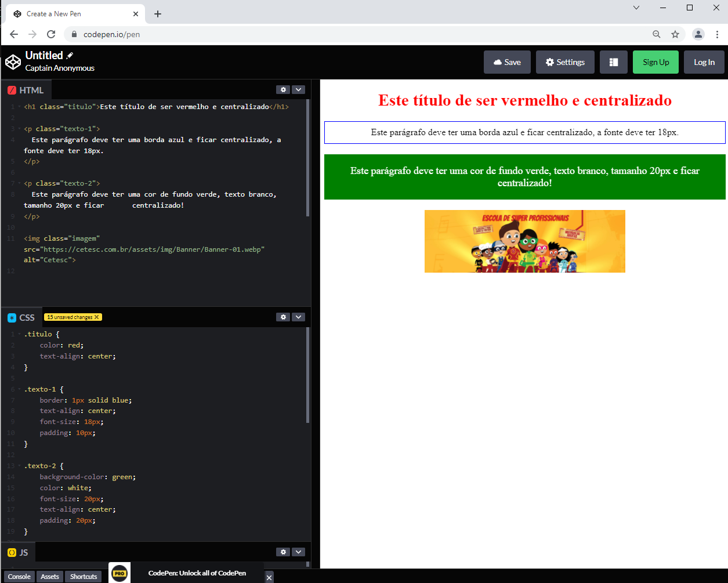Fold the p class texto-1 block

click(x=20, y=129)
